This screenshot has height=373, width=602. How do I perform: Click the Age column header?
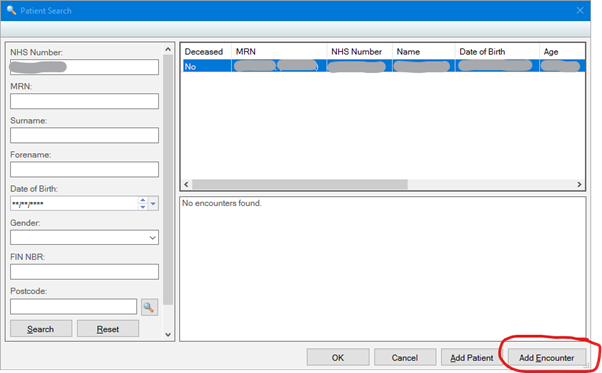pyautogui.click(x=562, y=52)
